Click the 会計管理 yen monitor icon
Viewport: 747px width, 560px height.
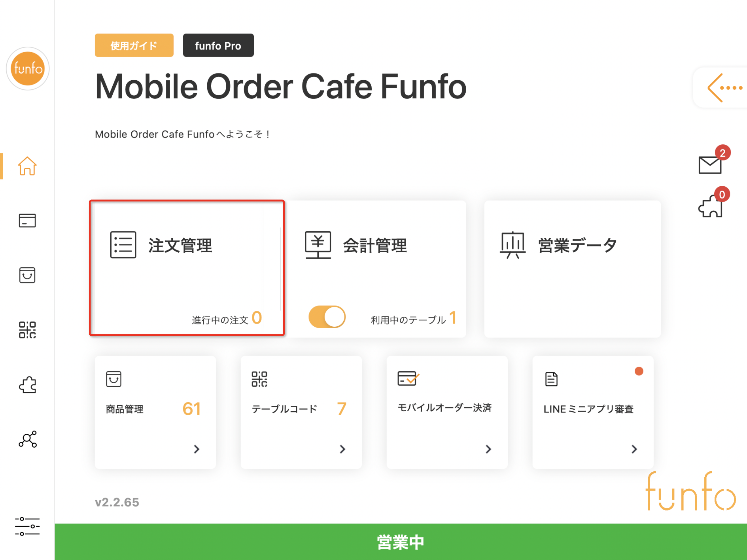pyautogui.click(x=318, y=245)
